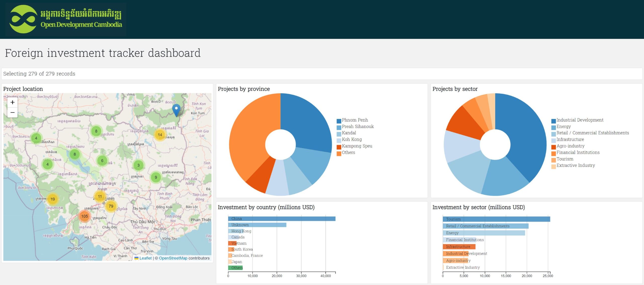Select the Agro-industry legend entry
This screenshot has width=644, height=285.
(570, 146)
